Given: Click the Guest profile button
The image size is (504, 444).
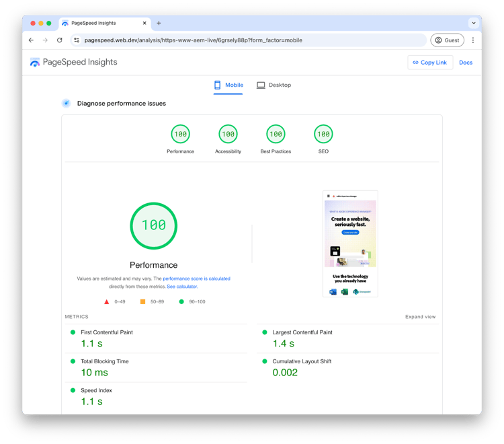Looking at the screenshot, I should 447,40.
